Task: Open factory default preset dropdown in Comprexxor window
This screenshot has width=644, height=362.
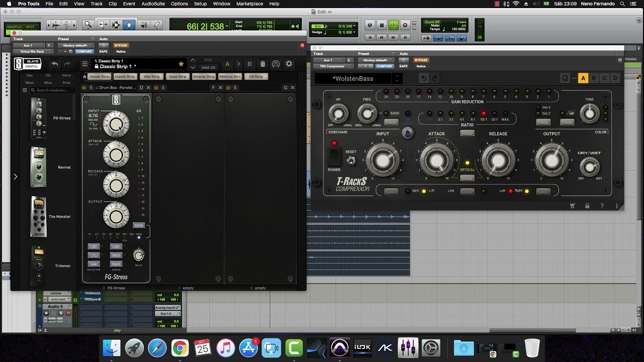Action: point(375,60)
